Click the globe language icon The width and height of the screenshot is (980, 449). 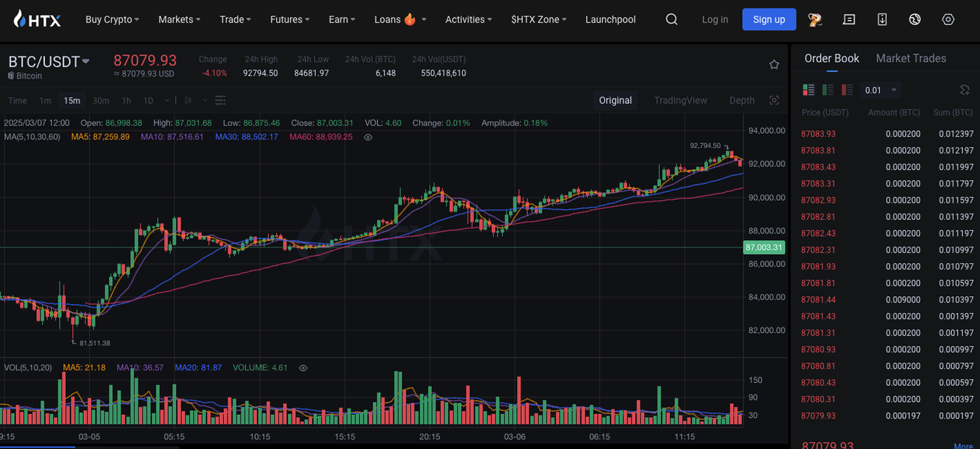pyautogui.click(x=914, y=19)
